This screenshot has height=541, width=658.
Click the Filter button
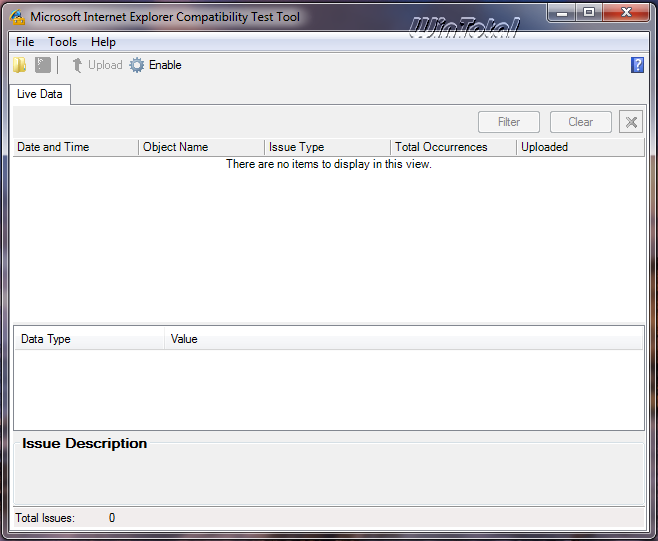point(509,122)
